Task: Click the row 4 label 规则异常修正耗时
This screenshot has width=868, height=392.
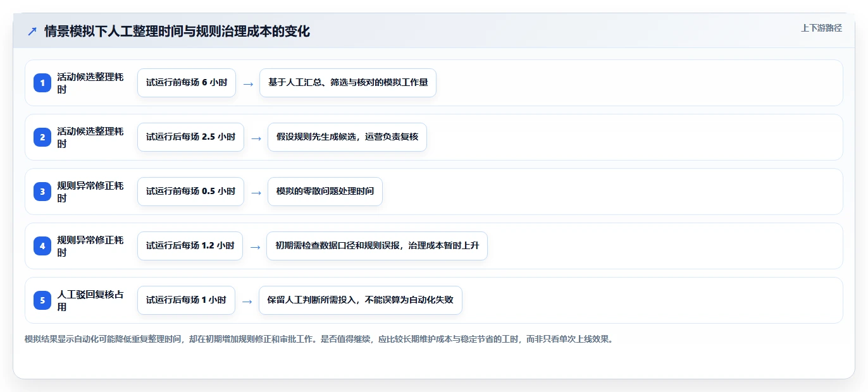Action: (x=90, y=246)
